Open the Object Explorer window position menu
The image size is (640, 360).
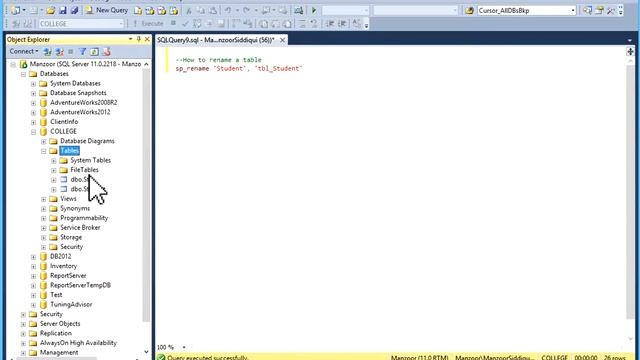(x=130, y=39)
